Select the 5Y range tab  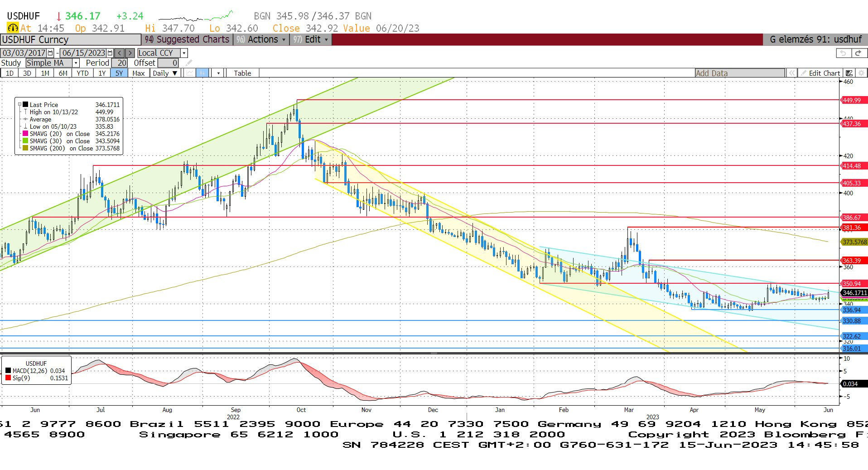click(119, 73)
